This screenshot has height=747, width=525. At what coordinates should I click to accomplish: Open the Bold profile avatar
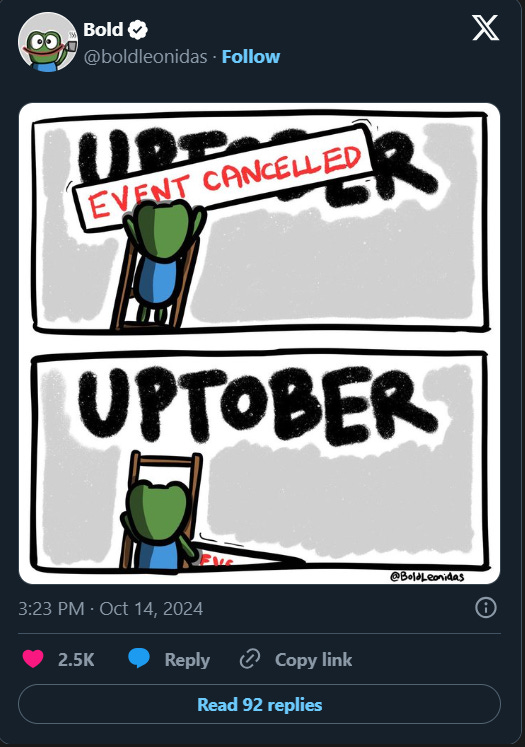pos(48,42)
